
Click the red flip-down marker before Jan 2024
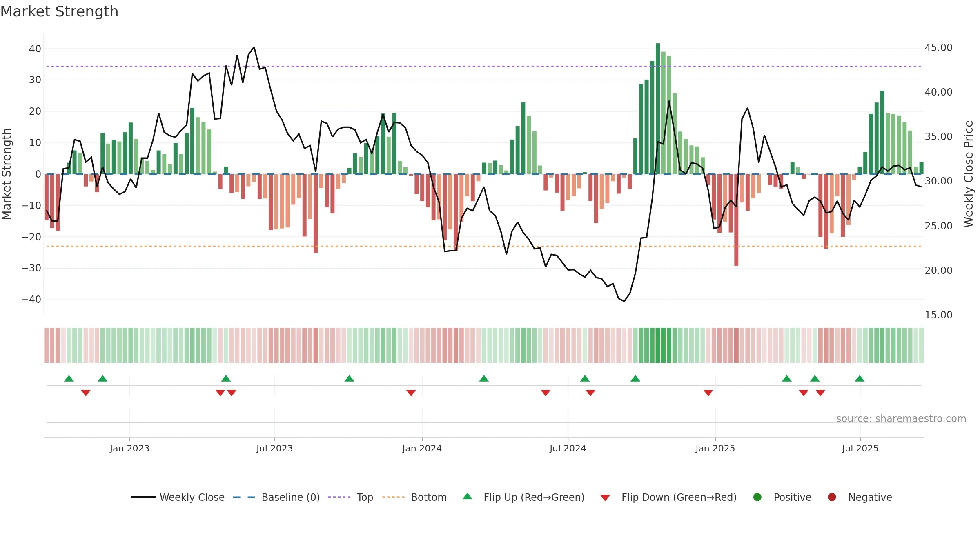(x=411, y=393)
